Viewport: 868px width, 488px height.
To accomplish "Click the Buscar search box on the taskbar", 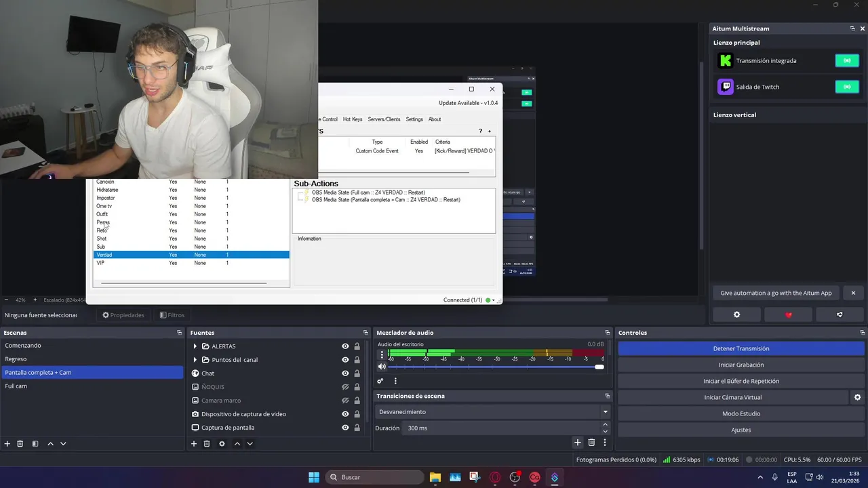I will click(x=374, y=477).
